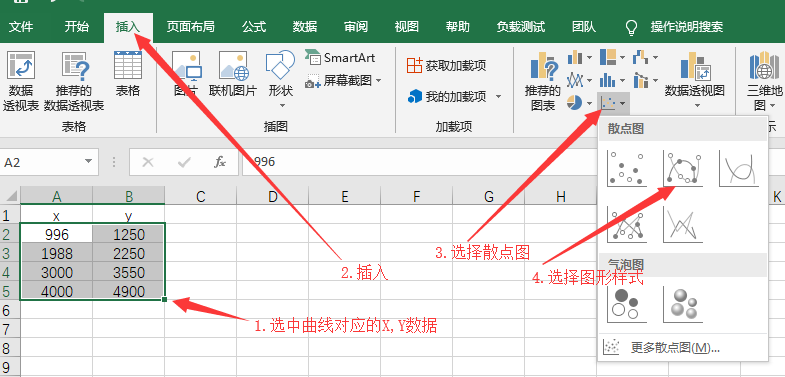The height and width of the screenshot is (377, 785).
Task: Expand the Name Box dropdown arrow
Action: [89, 162]
